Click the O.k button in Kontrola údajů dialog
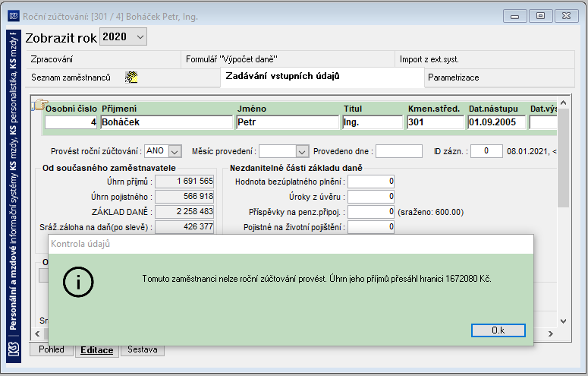The height and width of the screenshot is (376, 588). tap(498, 330)
